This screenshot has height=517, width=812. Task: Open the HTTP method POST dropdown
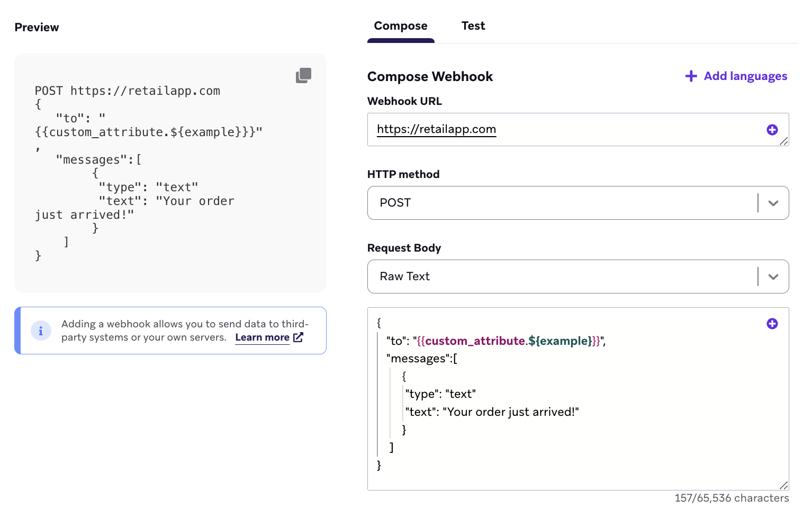pyautogui.click(x=561, y=203)
